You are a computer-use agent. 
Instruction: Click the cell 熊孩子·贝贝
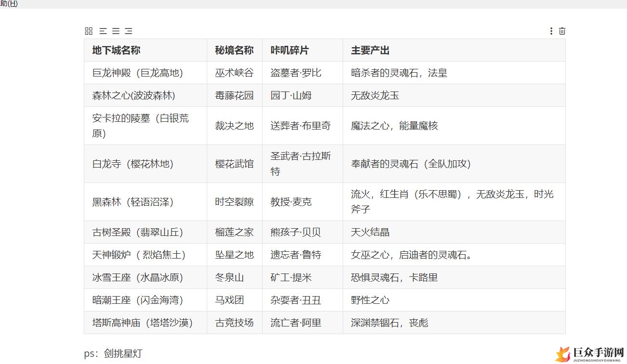click(x=303, y=232)
